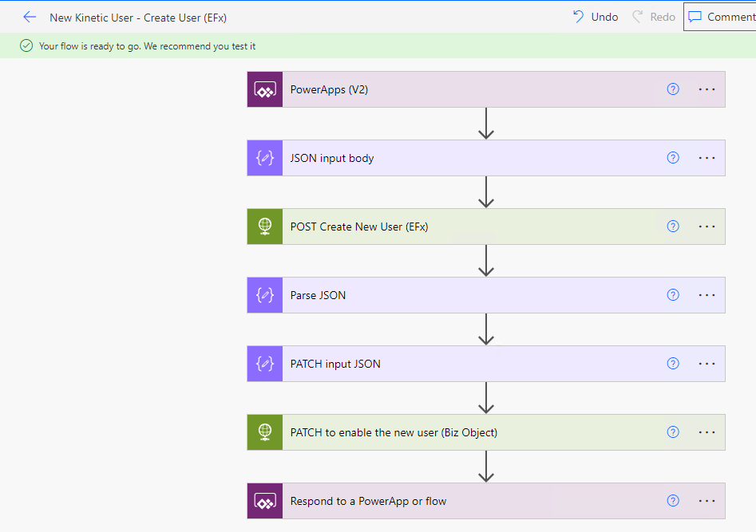Open help for PowerApps (V2)
The height and width of the screenshot is (532, 756).
673,89
